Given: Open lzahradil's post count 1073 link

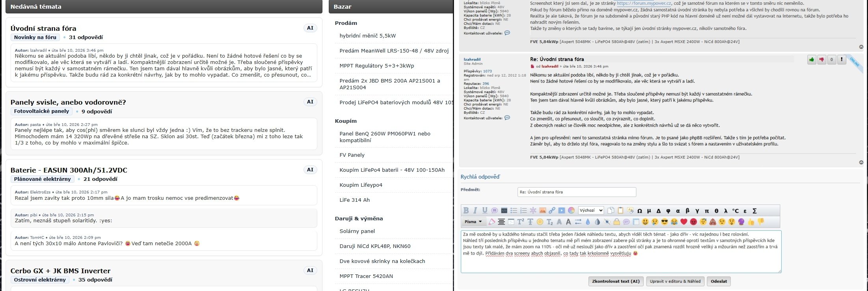Looking at the screenshot, I should click(487, 71).
